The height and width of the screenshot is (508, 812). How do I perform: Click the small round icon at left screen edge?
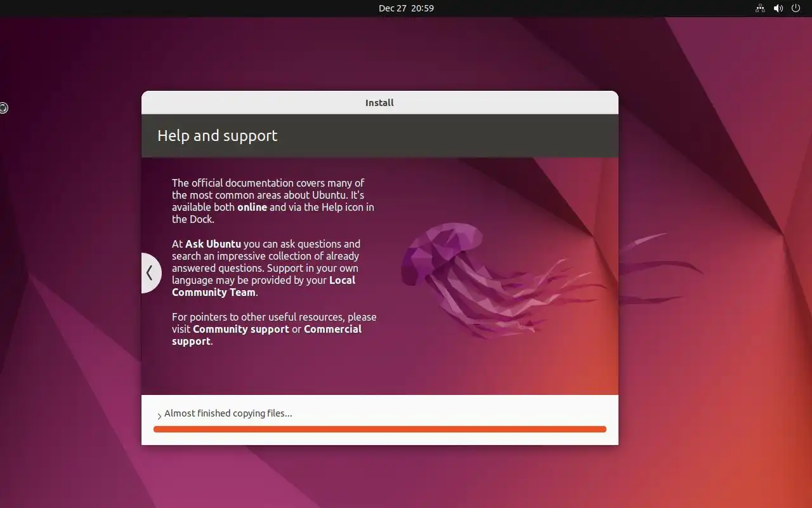coord(3,108)
